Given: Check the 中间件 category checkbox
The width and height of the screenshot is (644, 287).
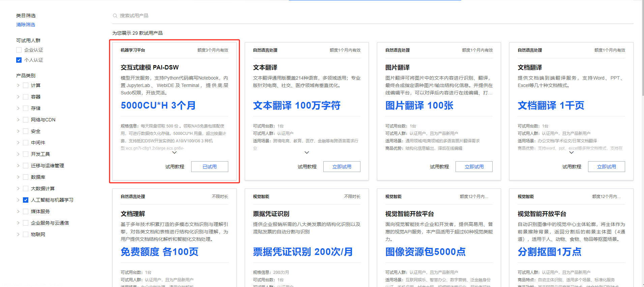Looking at the screenshot, I should pos(26,143).
